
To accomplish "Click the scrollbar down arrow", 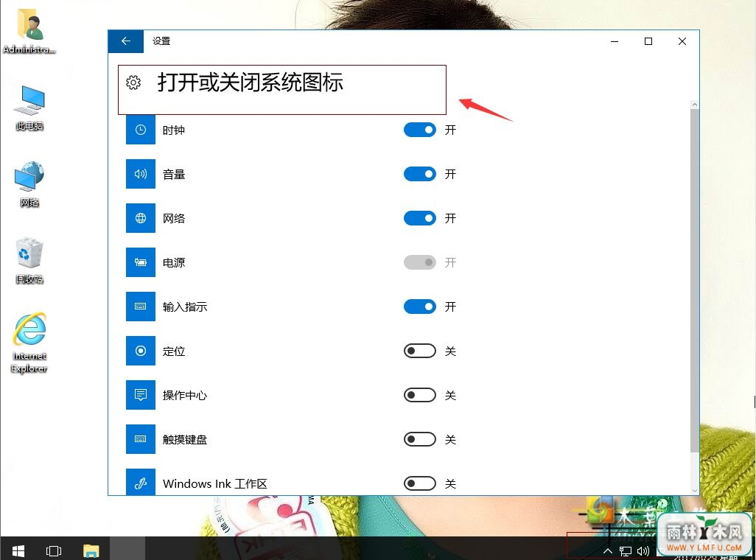I will [694, 491].
